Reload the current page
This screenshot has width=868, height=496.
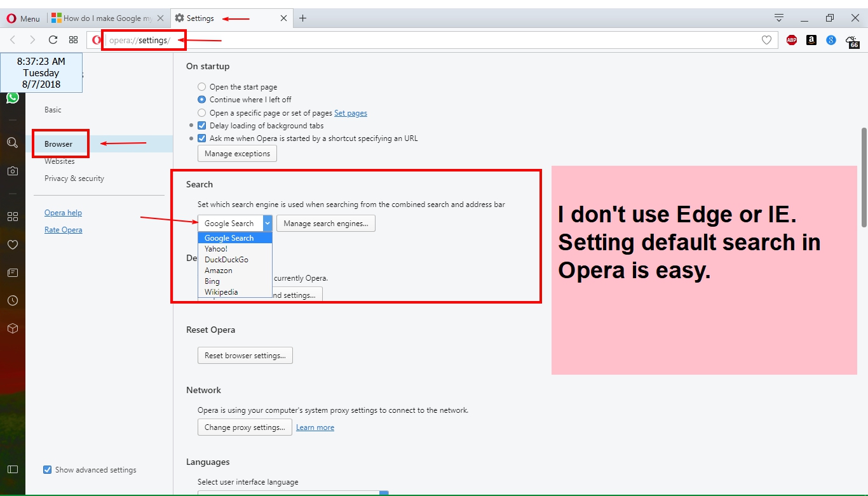click(x=53, y=40)
